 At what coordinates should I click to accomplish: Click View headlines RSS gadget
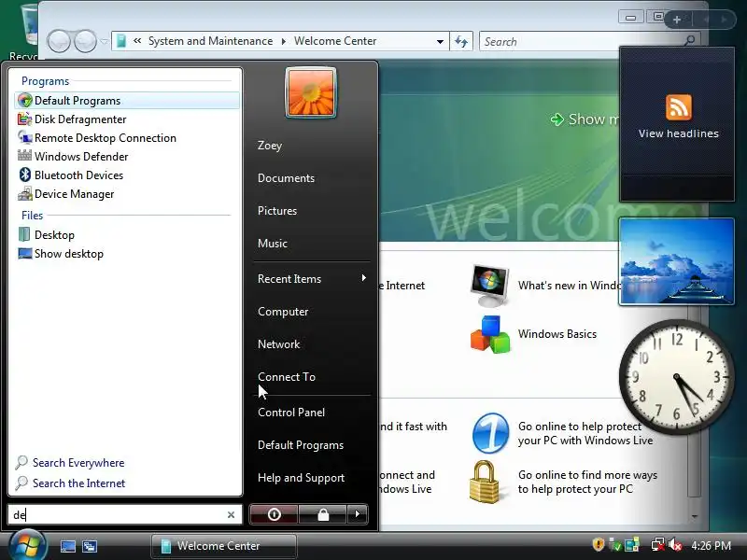[677, 124]
